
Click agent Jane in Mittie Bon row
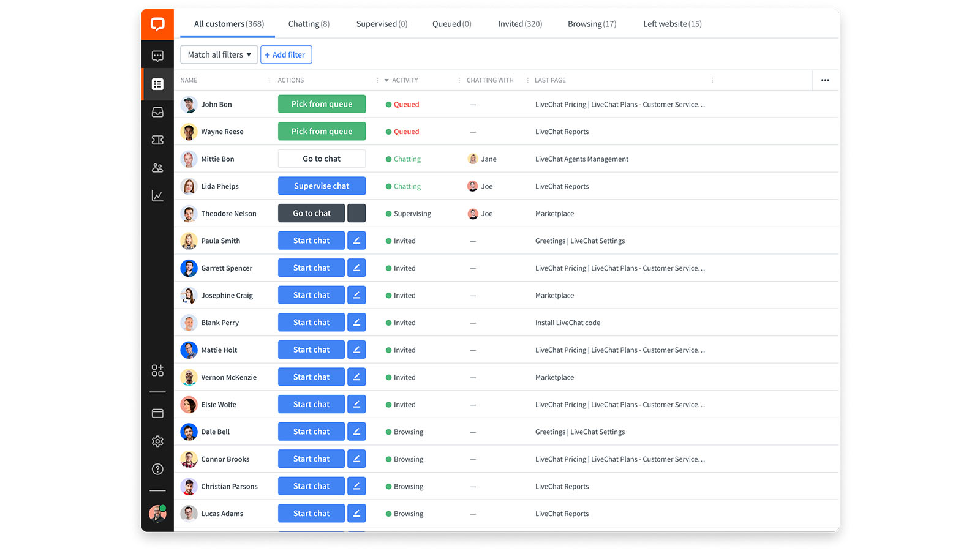click(x=482, y=159)
